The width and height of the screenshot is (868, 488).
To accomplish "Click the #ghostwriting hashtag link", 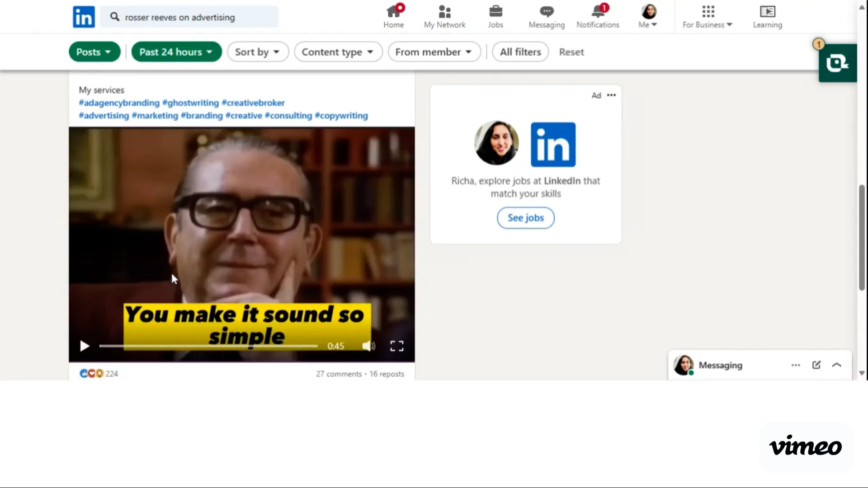I will tap(190, 103).
